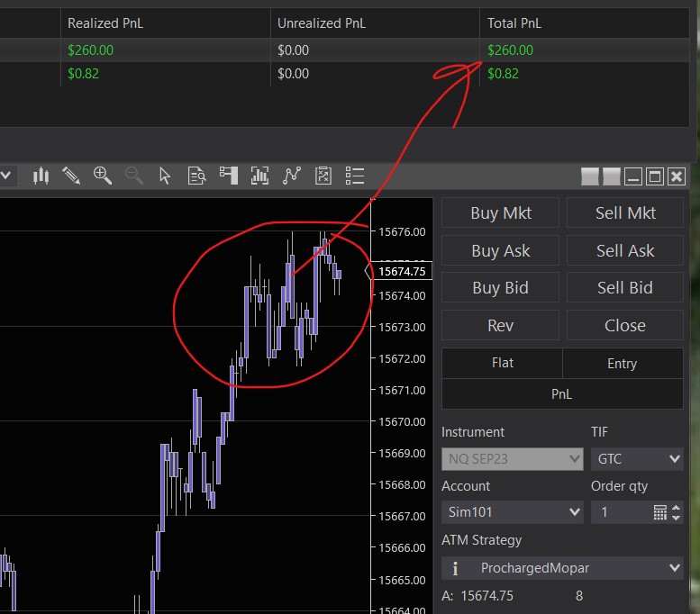The width and height of the screenshot is (700, 614).
Task: Click the 15668.00 price axis label
Action: pyautogui.click(x=402, y=484)
